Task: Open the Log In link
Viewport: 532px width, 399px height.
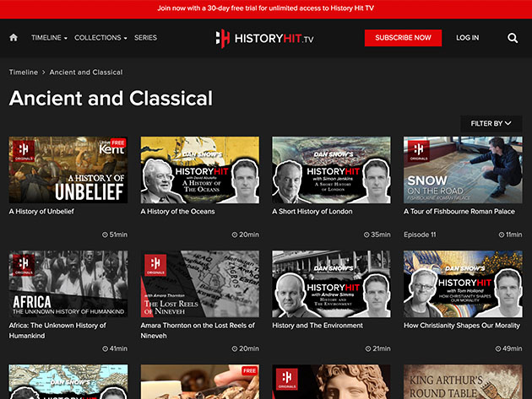Action: (467, 38)
